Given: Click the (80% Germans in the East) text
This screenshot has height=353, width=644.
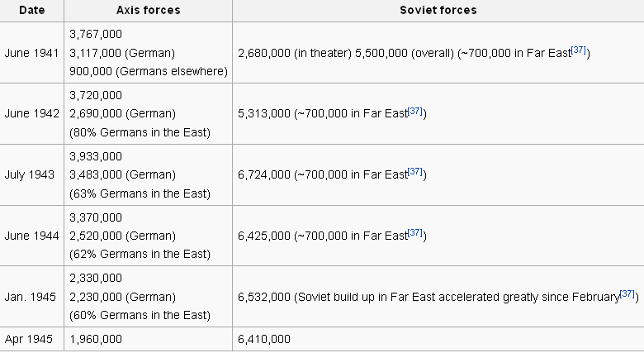Looking at the screenshot, I should pyautogui.click(x=140, y=132).
